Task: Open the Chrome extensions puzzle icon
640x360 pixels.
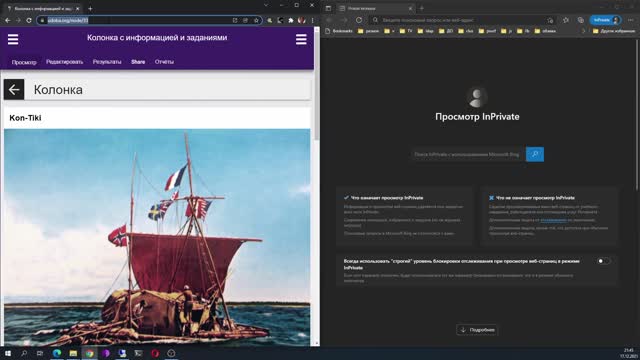Action: coord(291,20)
